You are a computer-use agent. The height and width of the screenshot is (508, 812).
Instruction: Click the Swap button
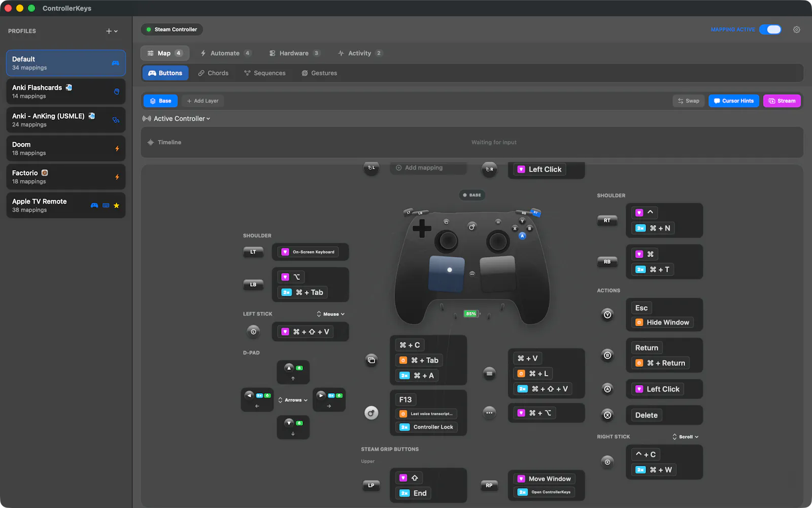689,101
